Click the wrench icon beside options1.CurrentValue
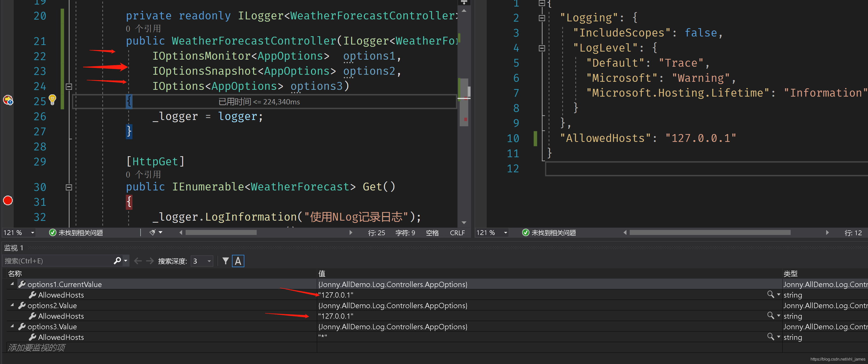Screen dimensions: 868x364 22,284
